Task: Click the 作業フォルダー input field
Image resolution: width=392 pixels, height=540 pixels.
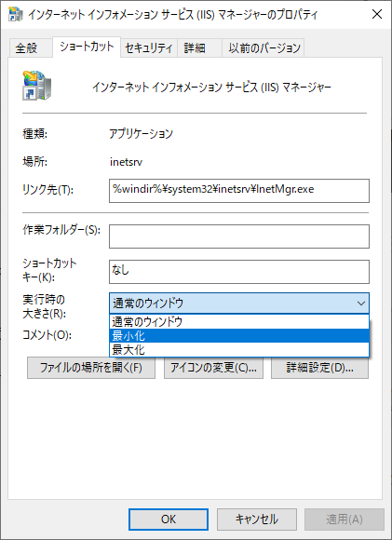Action: click(239, 236)
